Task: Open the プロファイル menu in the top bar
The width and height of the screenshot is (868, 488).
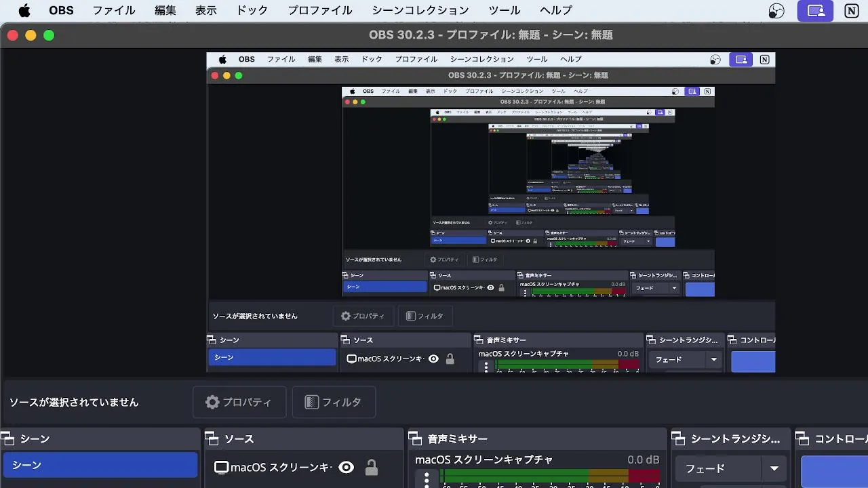Action: click(x=320, y=11)
